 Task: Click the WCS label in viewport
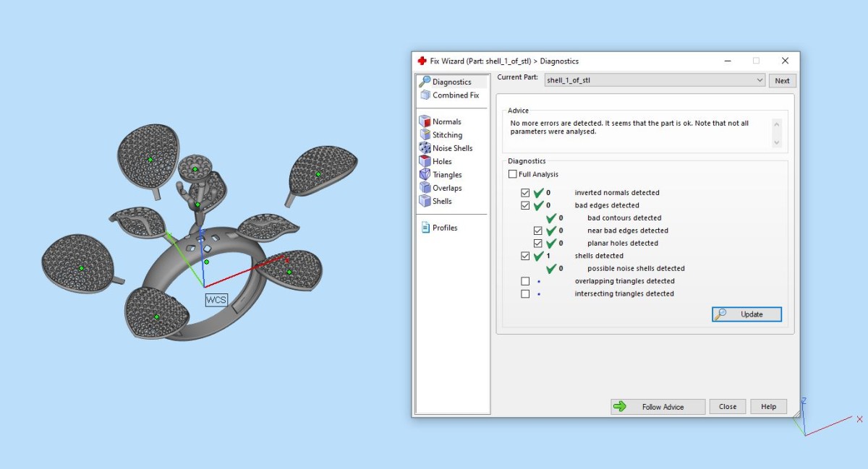[216, 300]
